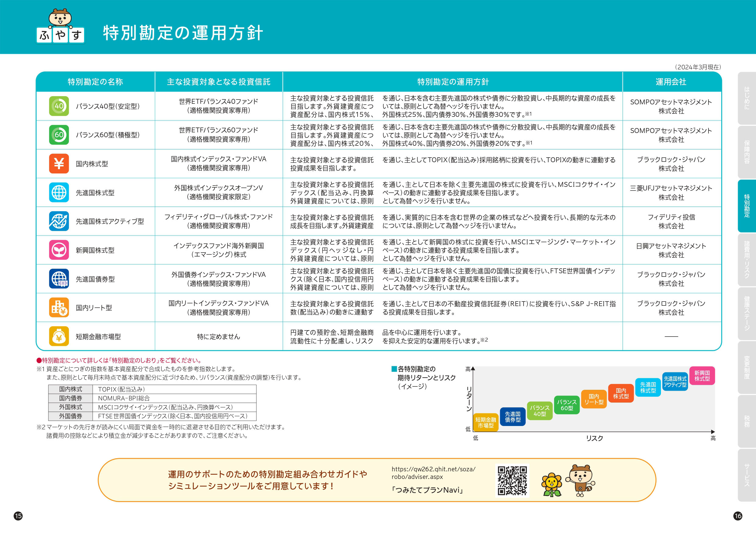
Task: Click the orange yen domestic stock icon
Action: (x=59, y=163)
